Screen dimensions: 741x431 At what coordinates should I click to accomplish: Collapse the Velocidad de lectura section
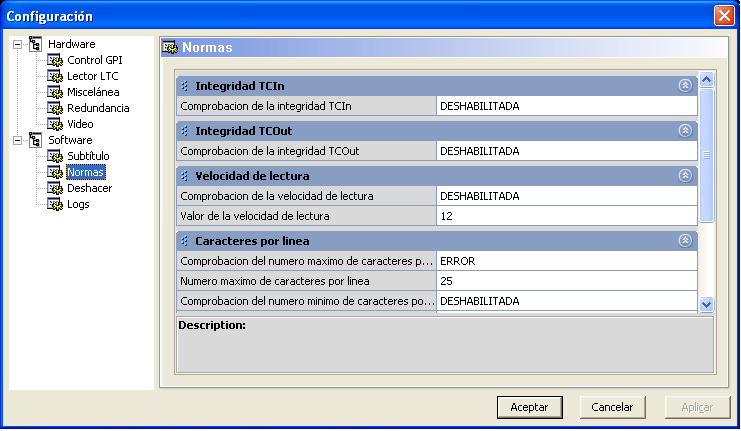click(685, 175)
